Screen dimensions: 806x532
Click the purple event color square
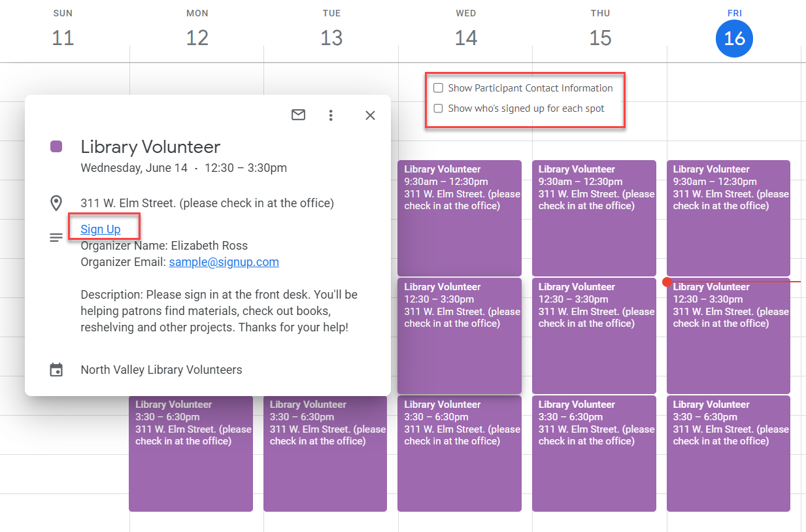pos(56,146)
